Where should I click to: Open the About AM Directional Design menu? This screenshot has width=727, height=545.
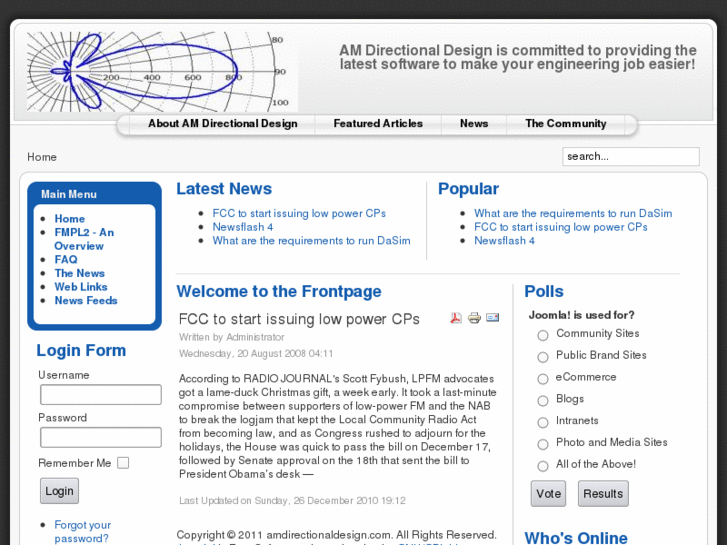coord(223,123)
